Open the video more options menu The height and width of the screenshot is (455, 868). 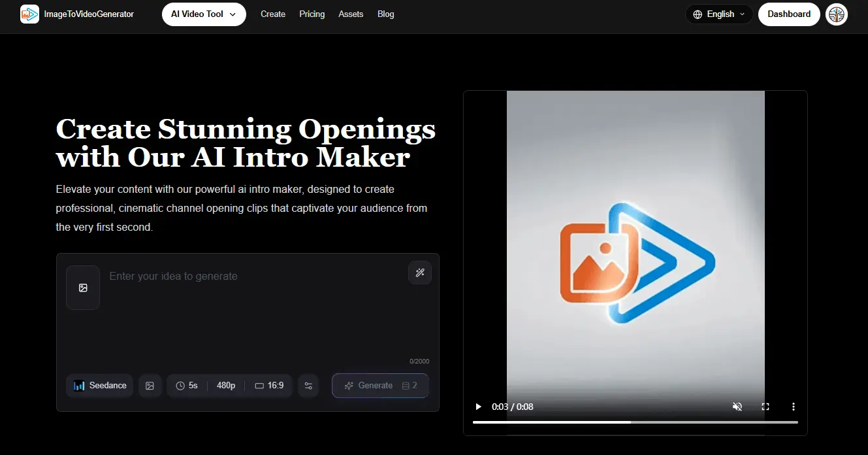point(794,407)
